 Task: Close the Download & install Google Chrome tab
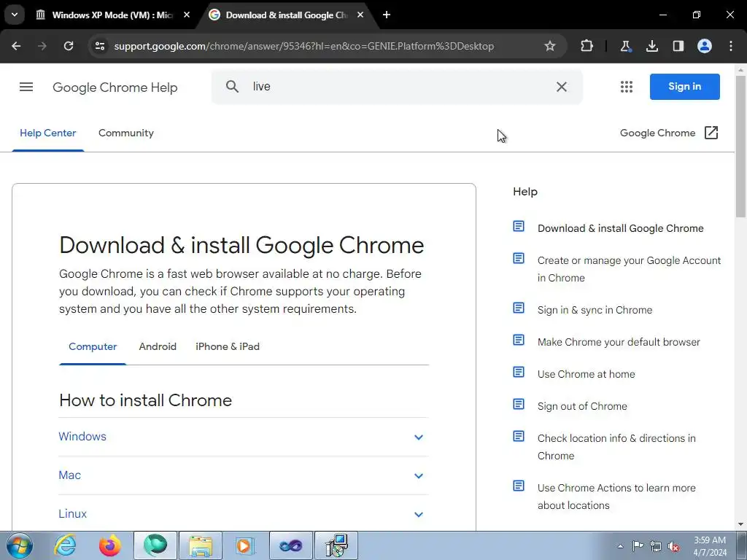360,15
